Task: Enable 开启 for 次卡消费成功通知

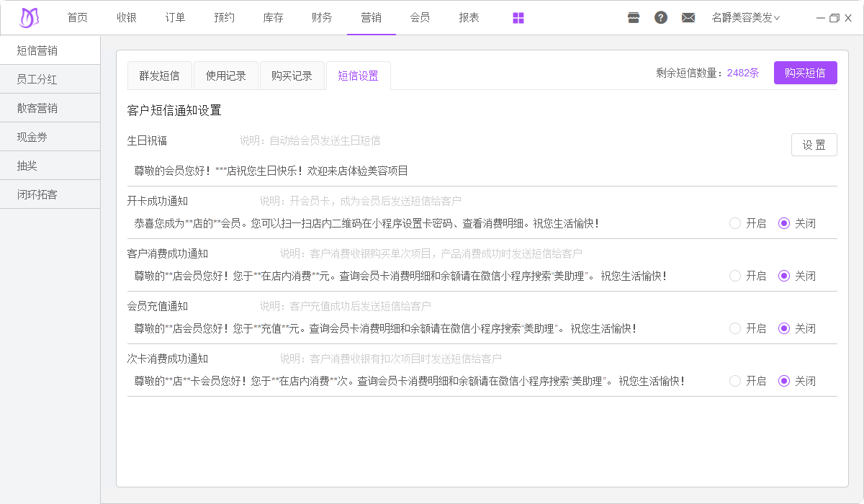Action: tap(735, 381)
